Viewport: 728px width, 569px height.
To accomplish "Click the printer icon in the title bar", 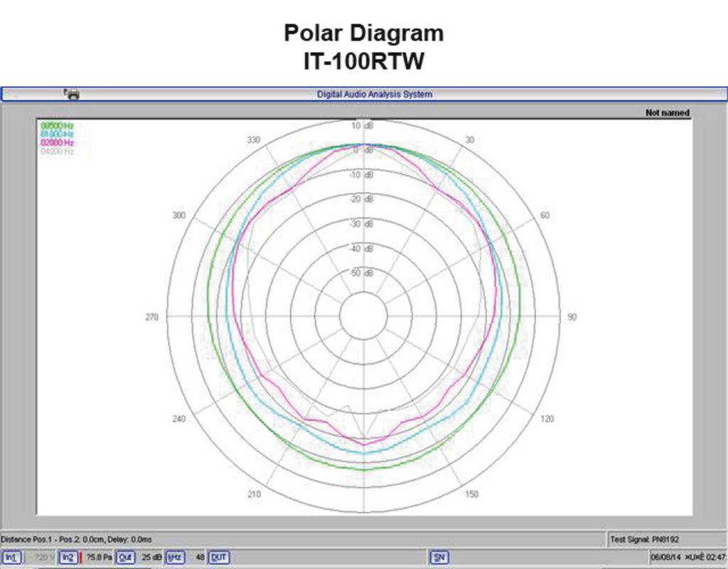I will point(72,94).
